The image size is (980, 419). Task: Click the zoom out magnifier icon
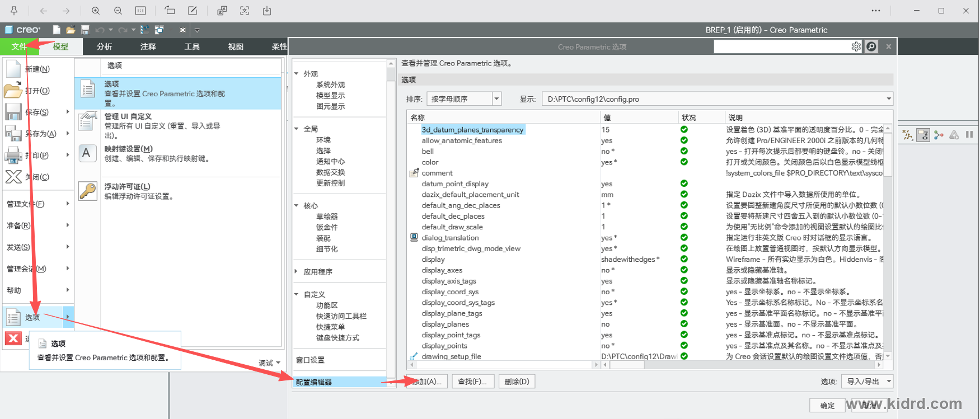tap(118, 11)
